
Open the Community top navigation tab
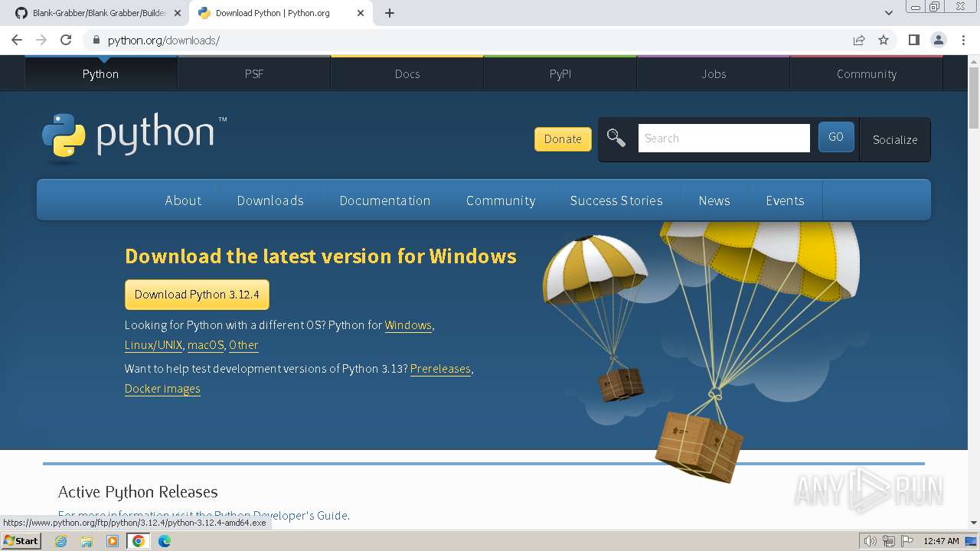867,73
